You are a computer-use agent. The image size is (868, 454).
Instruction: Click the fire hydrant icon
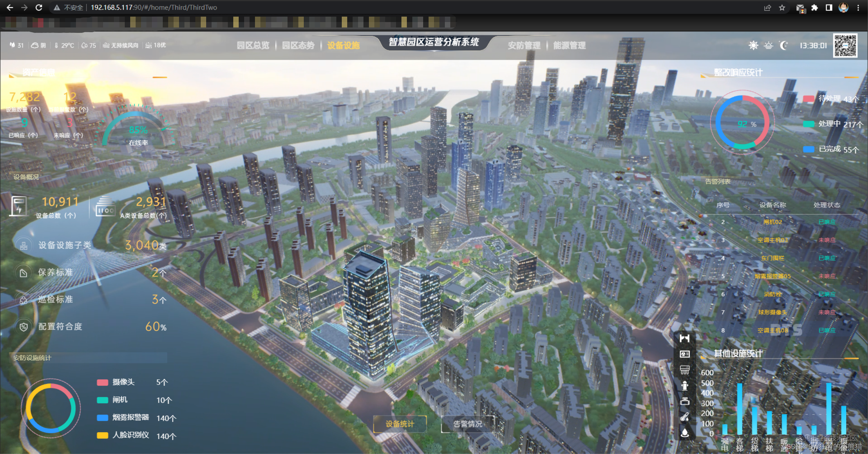coord(684,386)
